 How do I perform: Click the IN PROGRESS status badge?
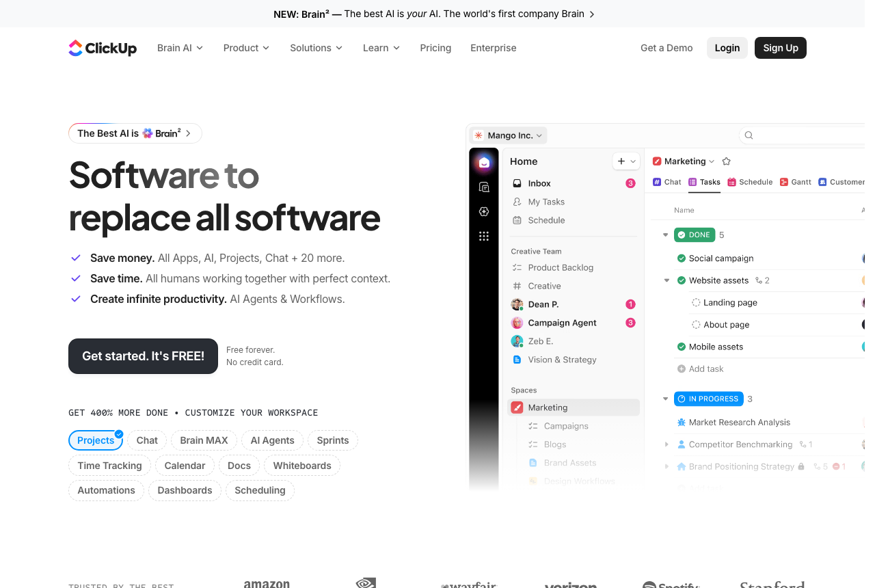click(x=708, y=399)
